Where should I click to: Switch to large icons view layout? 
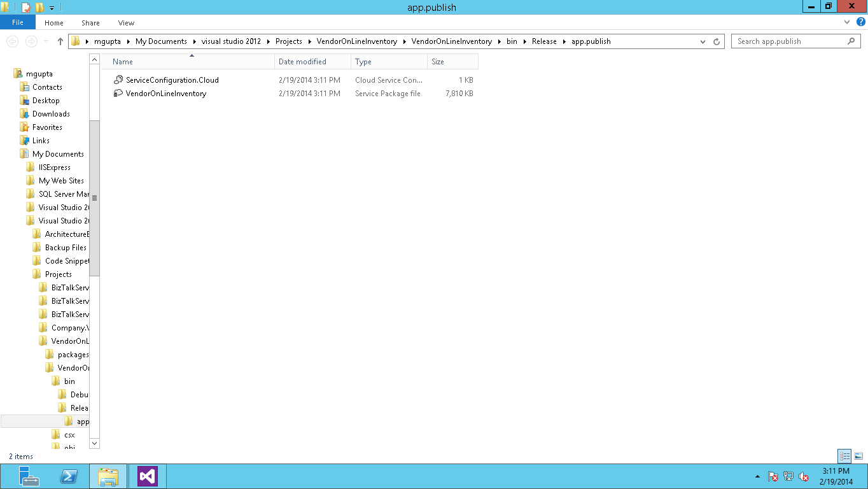point(858,456)
